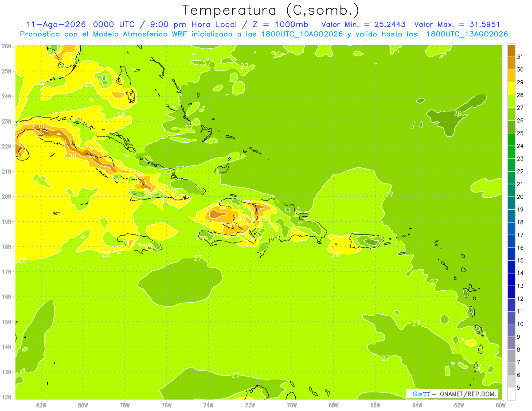Pick the orange legend swatch between 30 and 31
The image size is (532, 411).
(511, 63)
